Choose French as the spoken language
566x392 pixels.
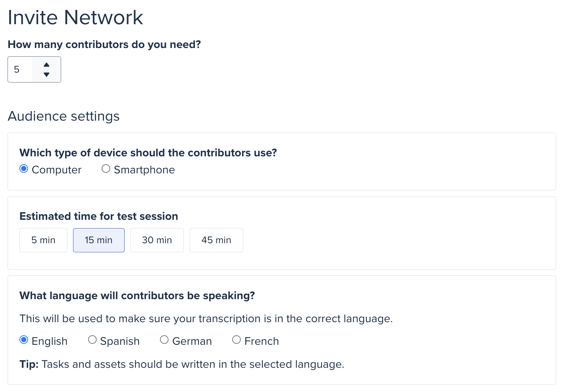237,340
